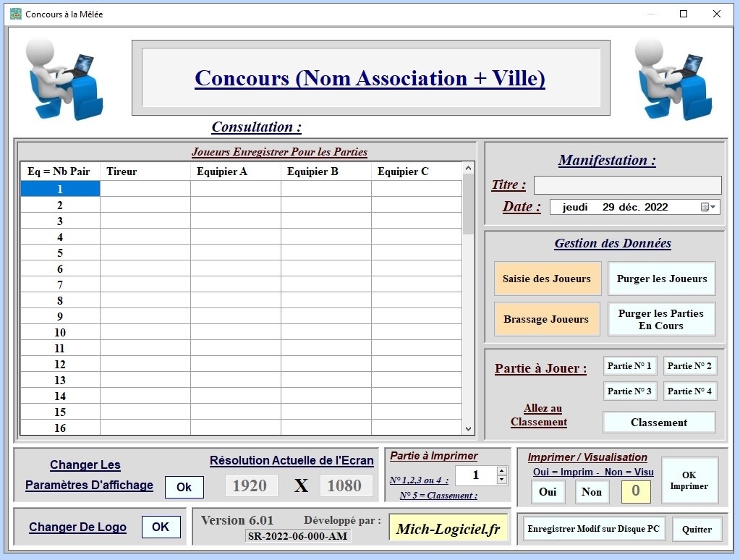Open Partie N° 3
The height and width of the screenshot is (560, 740).
click(629, 391)
